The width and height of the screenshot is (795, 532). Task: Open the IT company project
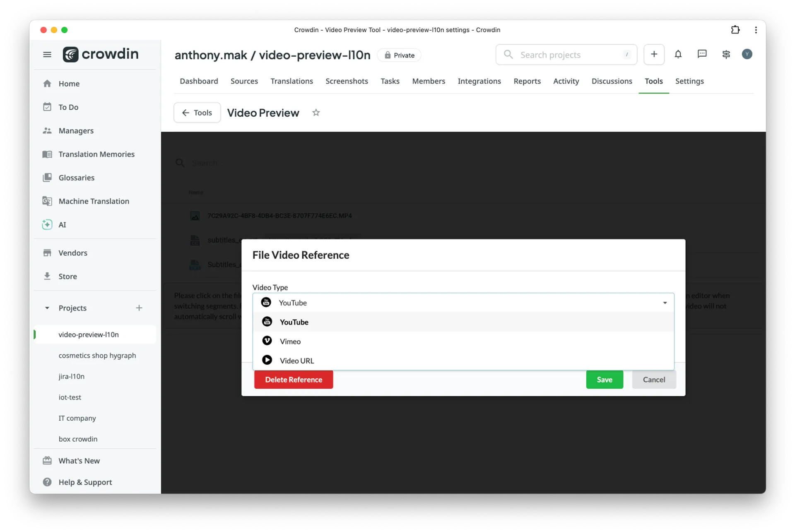click(77, 418)
